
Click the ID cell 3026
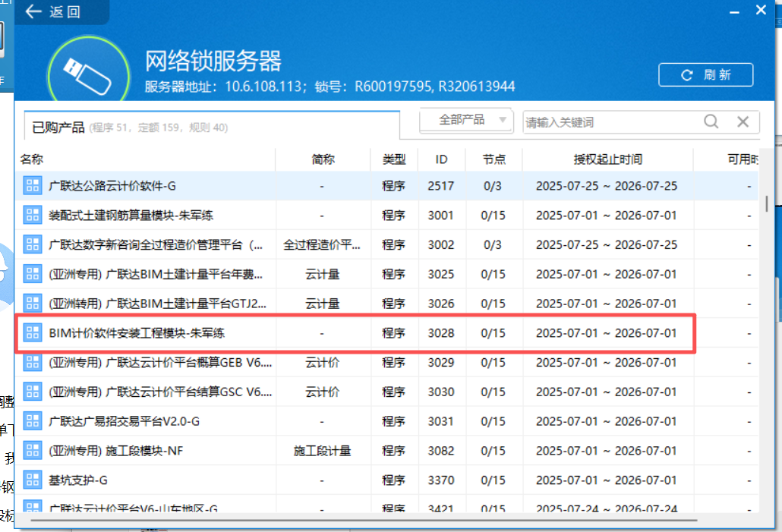441,304
